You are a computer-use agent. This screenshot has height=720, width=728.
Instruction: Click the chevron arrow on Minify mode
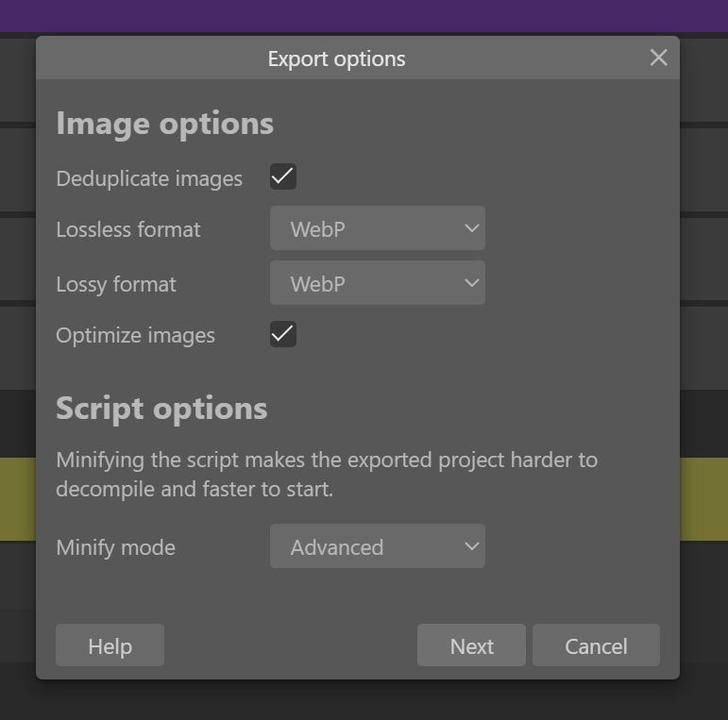coord(471,547)
